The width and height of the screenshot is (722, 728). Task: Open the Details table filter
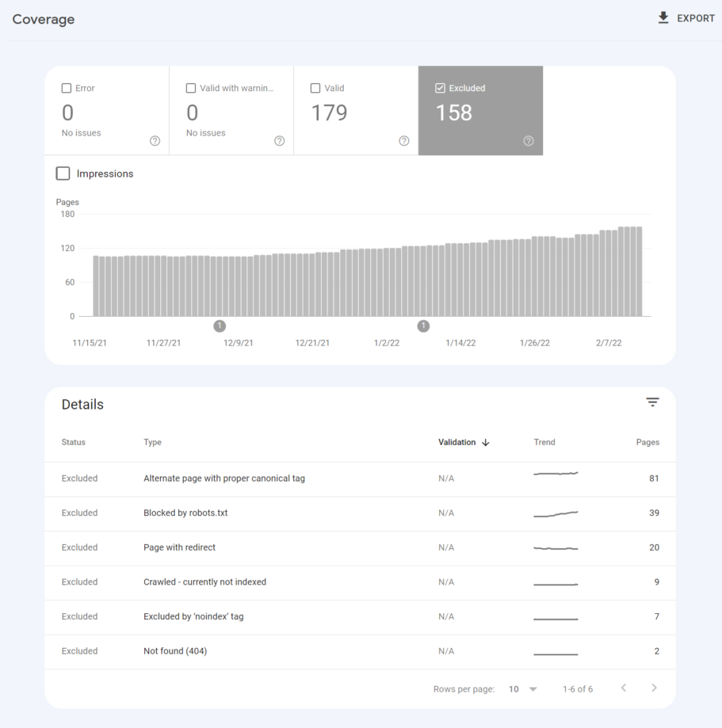point(652,402)
